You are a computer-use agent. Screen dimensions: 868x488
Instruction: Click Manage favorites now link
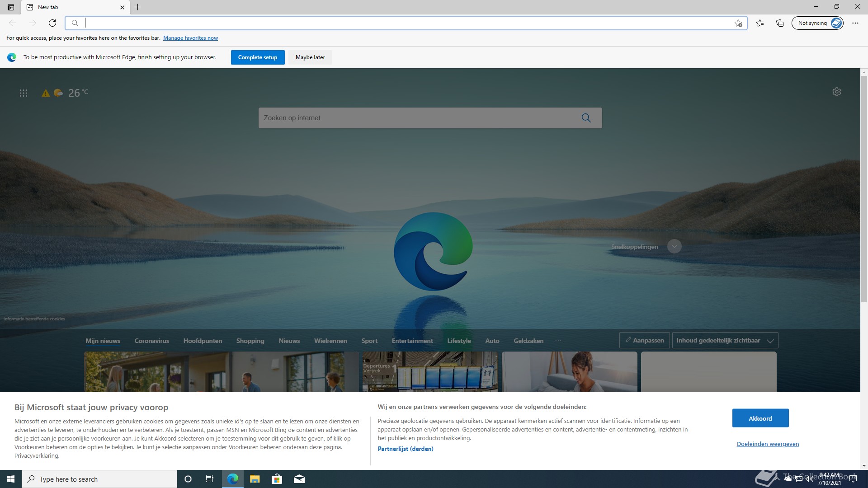190,38
